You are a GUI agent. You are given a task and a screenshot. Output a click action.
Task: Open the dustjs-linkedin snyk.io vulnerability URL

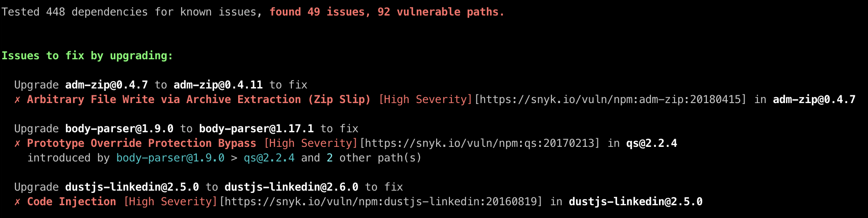pos(381,202)
